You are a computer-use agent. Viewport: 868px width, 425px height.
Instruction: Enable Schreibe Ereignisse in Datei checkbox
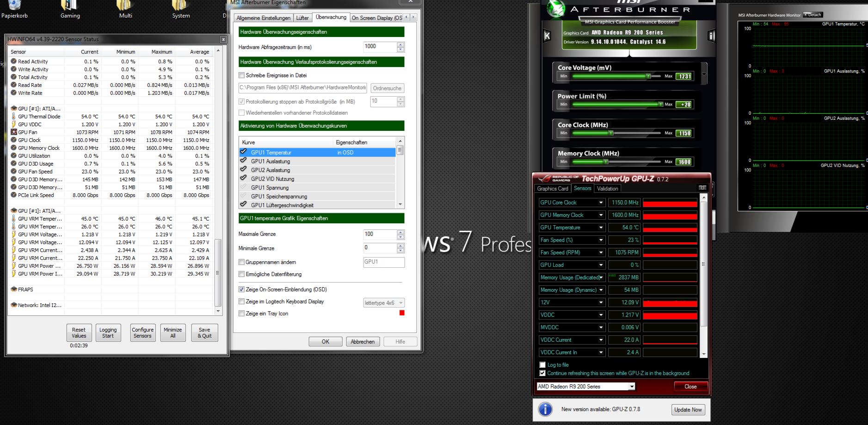click(241, 75)
